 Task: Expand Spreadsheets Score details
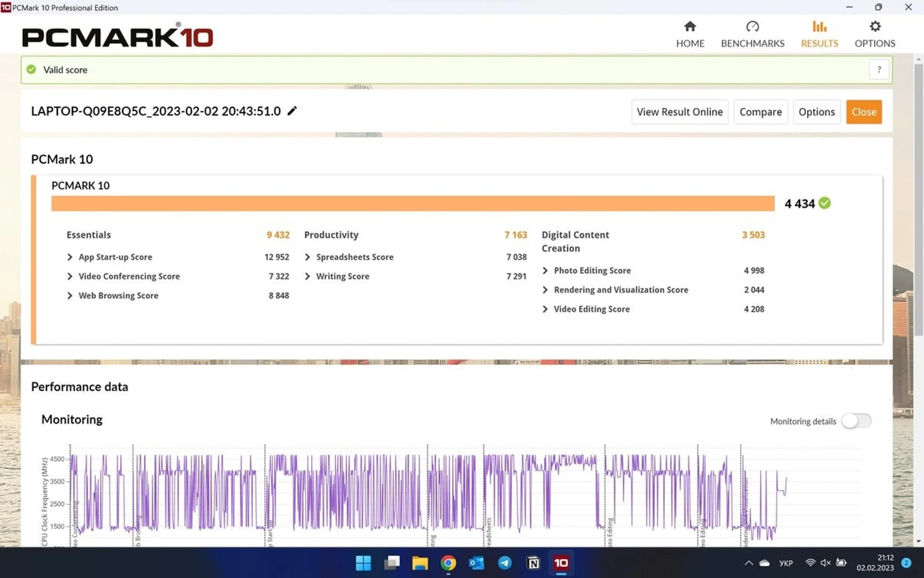tap(308, 257)
